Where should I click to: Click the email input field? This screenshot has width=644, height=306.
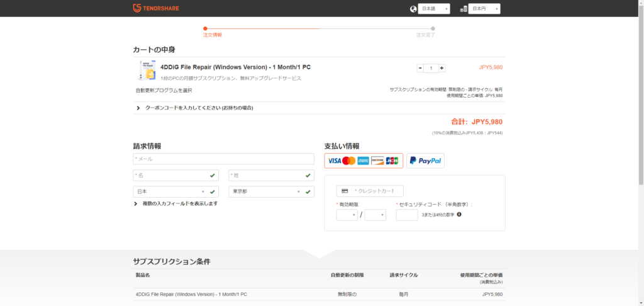point(223,159)
